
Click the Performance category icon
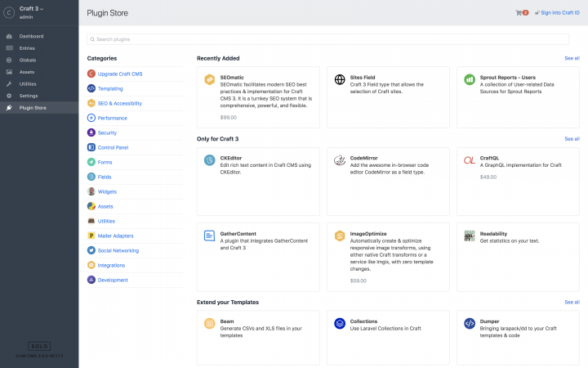pyautogui.click(x=91, y=118)
